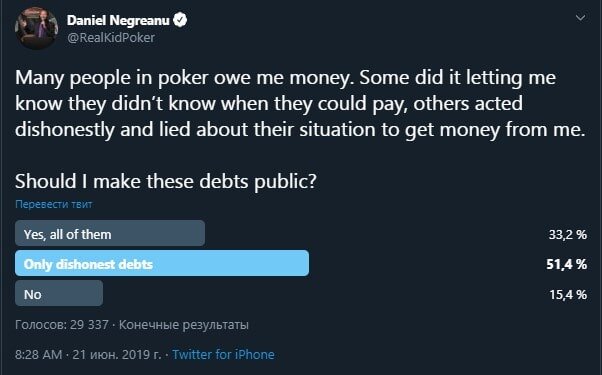Click the Конечные результаты label
Viewport: 602px width, 375px height.
tap(184, 325)
